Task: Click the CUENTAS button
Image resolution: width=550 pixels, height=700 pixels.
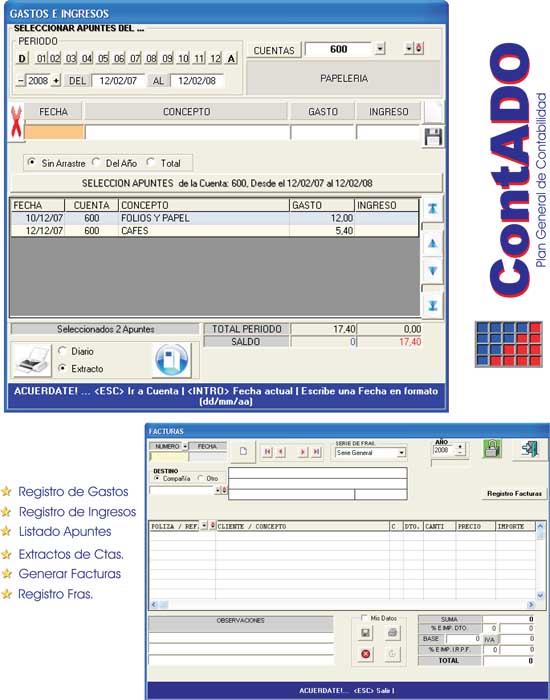Action: coord(274,50)
